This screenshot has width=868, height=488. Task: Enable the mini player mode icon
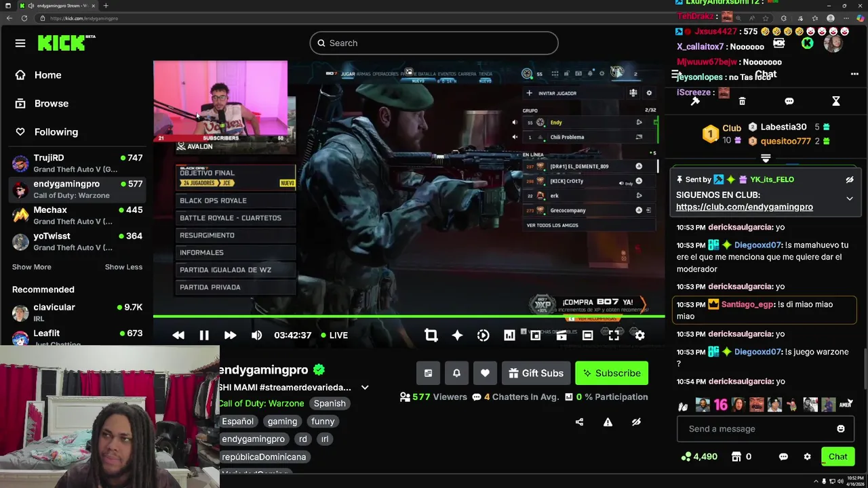535,335
